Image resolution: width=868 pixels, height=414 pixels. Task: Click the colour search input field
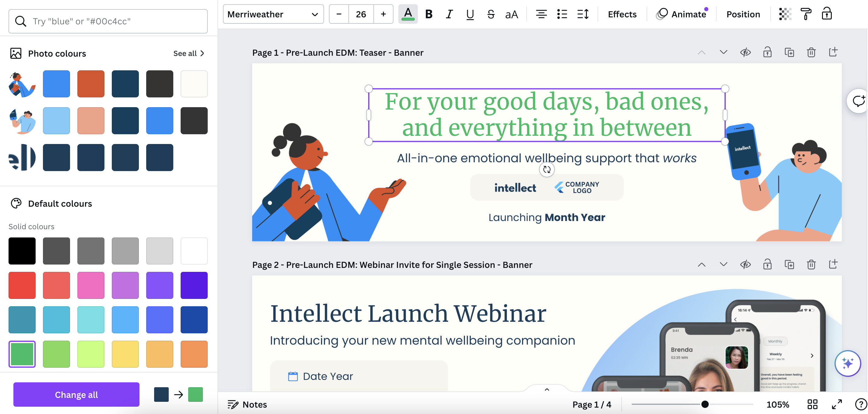click(x=108, y=21)
